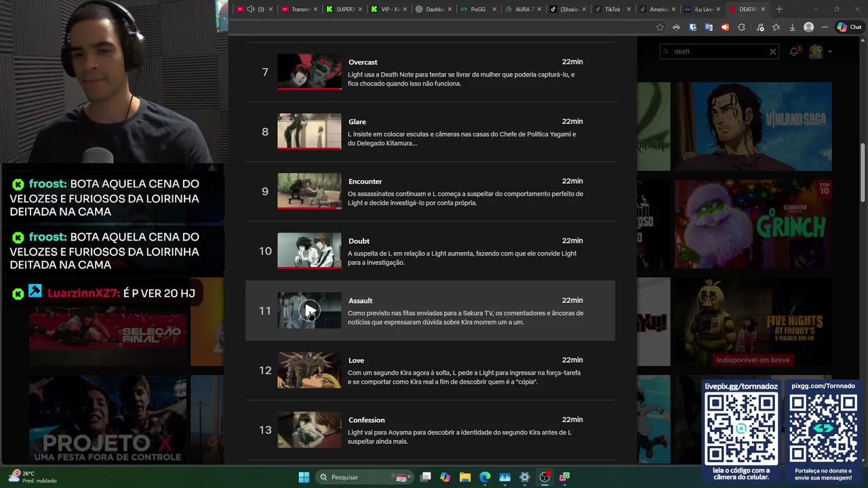Viewport: 868px width, 488px height.
Task: Open Task View on the taskbar
Action: coord(426,477)
